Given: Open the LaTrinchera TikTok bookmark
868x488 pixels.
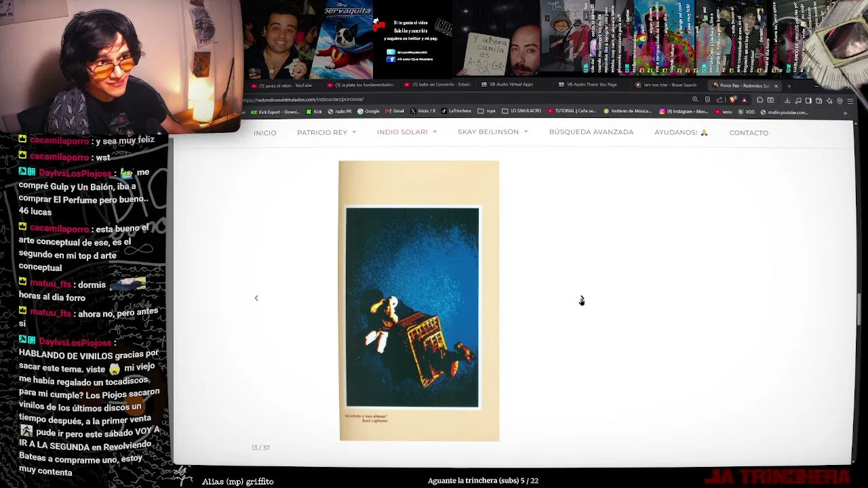Looking at the screenshot, I should (456, 111).
